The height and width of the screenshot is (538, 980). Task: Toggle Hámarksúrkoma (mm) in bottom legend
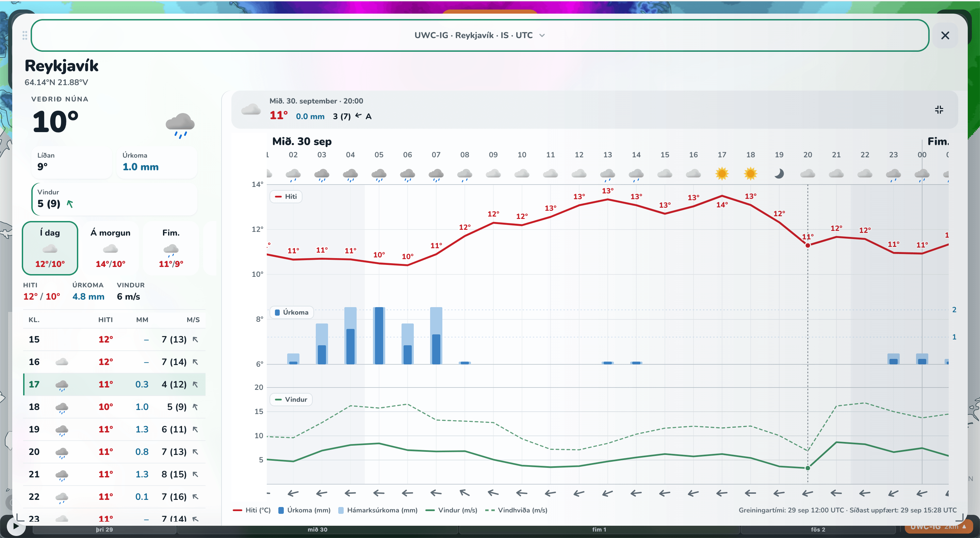(378, 510)
